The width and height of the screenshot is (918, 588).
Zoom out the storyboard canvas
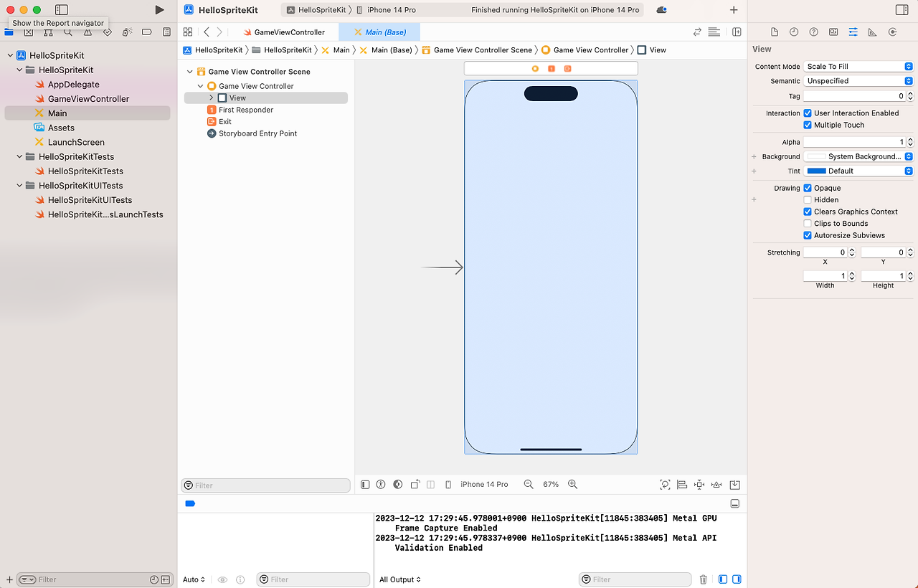pyautogui.click(x=529, y=485)
